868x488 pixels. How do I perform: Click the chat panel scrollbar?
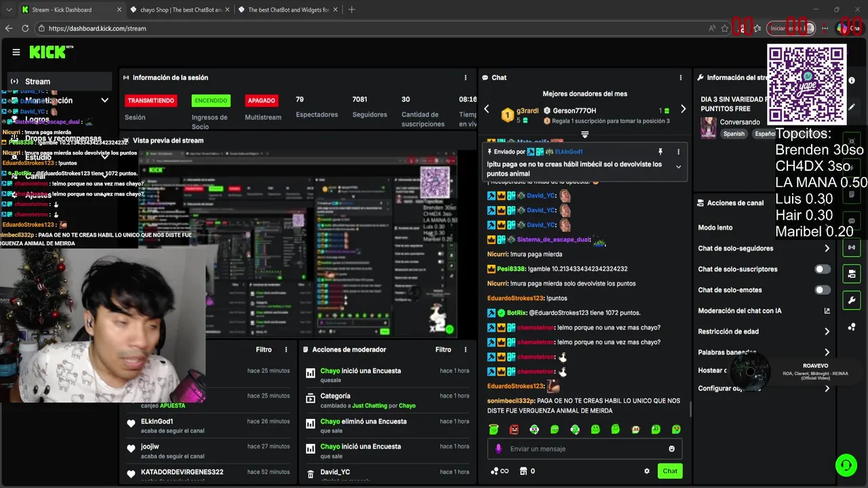(690, 409)
